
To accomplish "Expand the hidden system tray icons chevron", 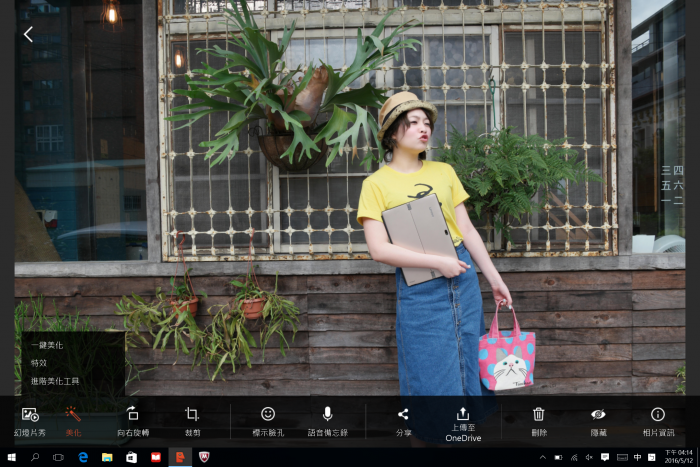I will pos(543,457).
